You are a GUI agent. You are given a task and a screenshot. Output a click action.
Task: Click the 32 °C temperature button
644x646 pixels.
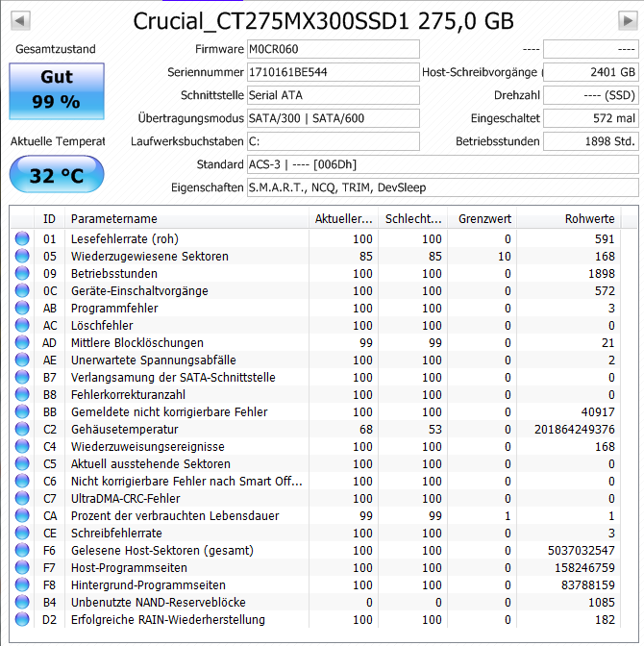pos(57,174)
